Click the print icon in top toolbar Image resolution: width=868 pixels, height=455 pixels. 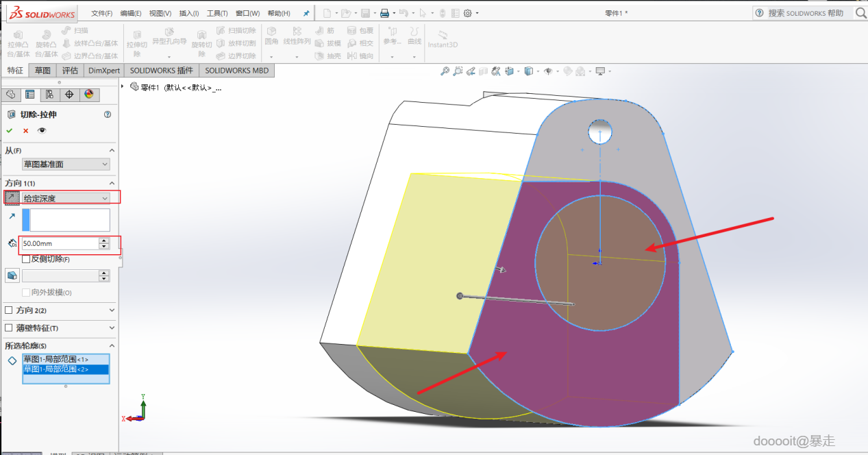pos(384,13)
